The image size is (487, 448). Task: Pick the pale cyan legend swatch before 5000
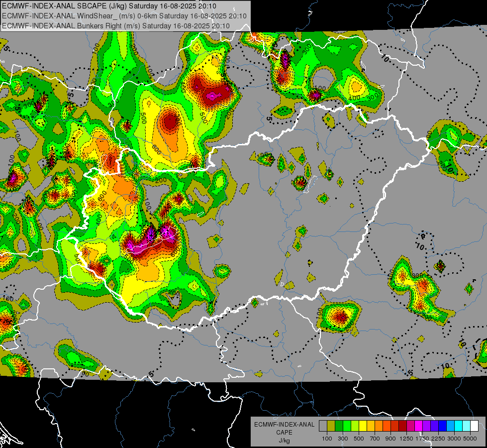(467, 426)
